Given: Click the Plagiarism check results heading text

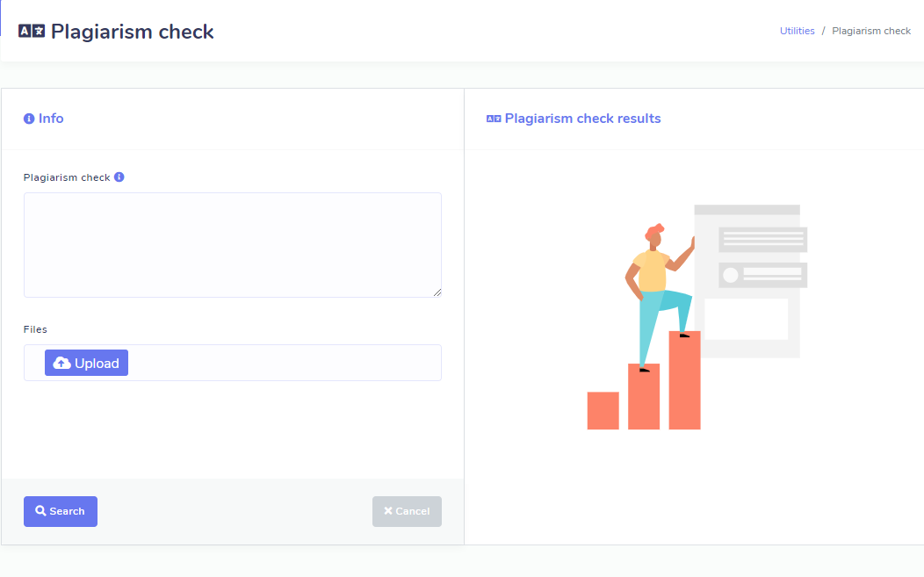Looking at the screenshot, I should point(582,119).
